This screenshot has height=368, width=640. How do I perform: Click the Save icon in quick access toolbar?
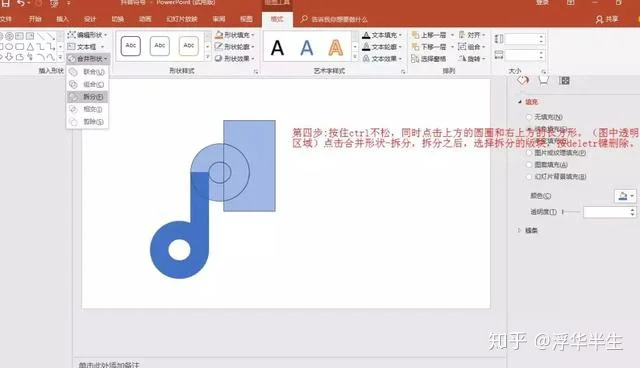(x=6, y=3)
